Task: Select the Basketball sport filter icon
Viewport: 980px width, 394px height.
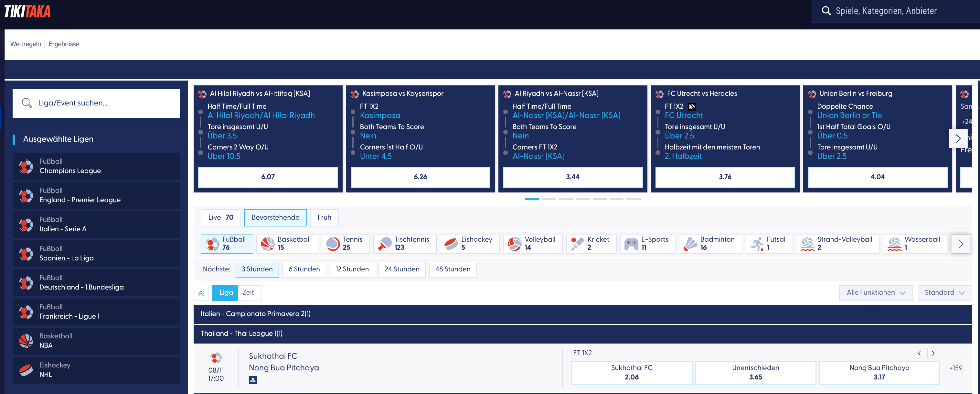Action: [267, 244]
